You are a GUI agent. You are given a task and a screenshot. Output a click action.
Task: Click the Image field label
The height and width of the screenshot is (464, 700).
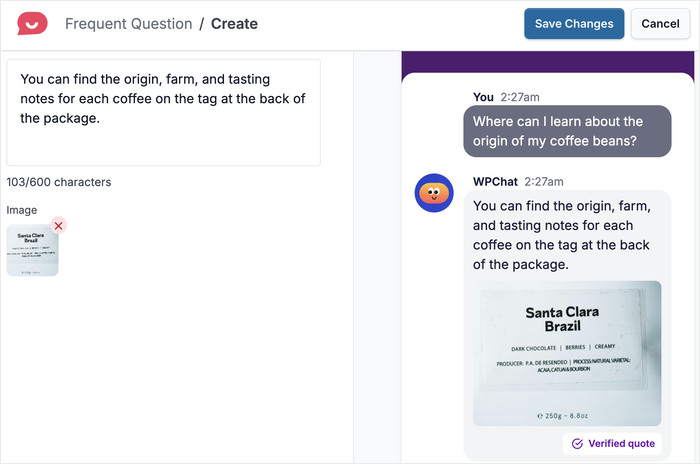21,210
